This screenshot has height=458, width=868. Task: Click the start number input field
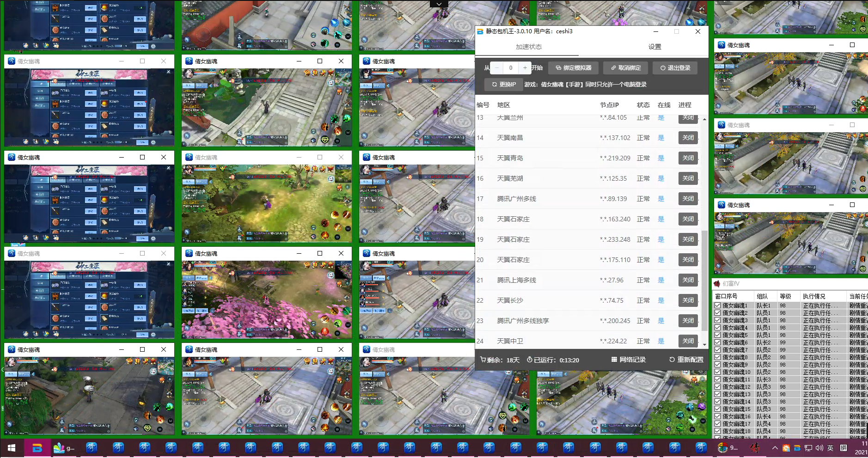pos(511,68)
